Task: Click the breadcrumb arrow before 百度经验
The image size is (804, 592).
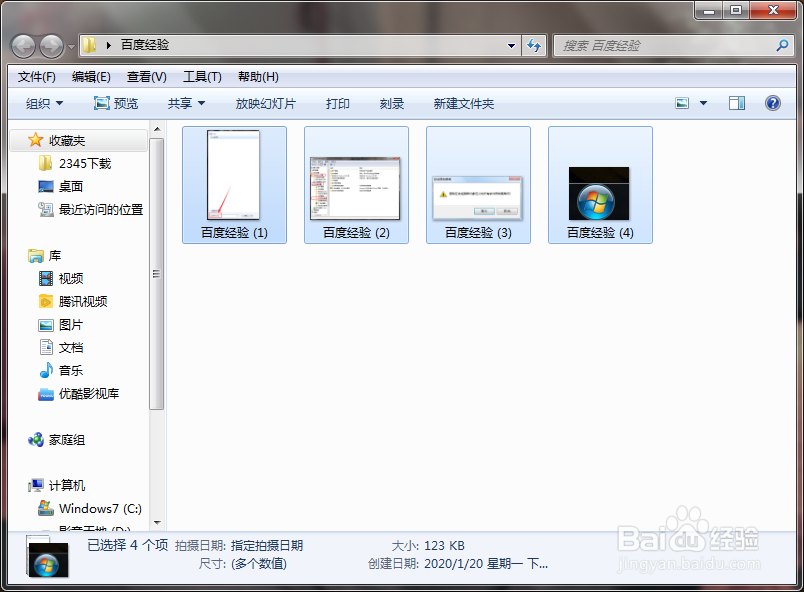Action: 109,45
